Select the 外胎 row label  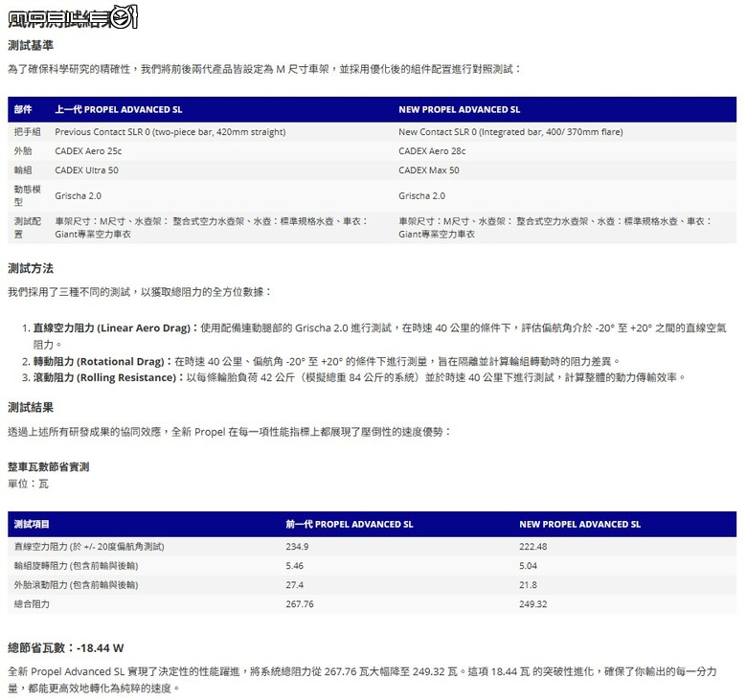23,151
